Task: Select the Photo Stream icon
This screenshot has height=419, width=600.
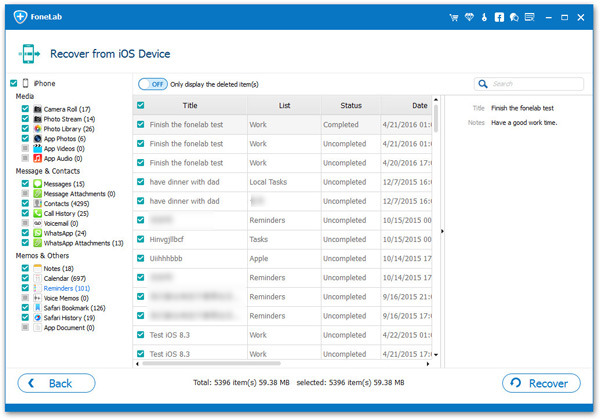Action: pyautogui.click(x=38, y=119)
